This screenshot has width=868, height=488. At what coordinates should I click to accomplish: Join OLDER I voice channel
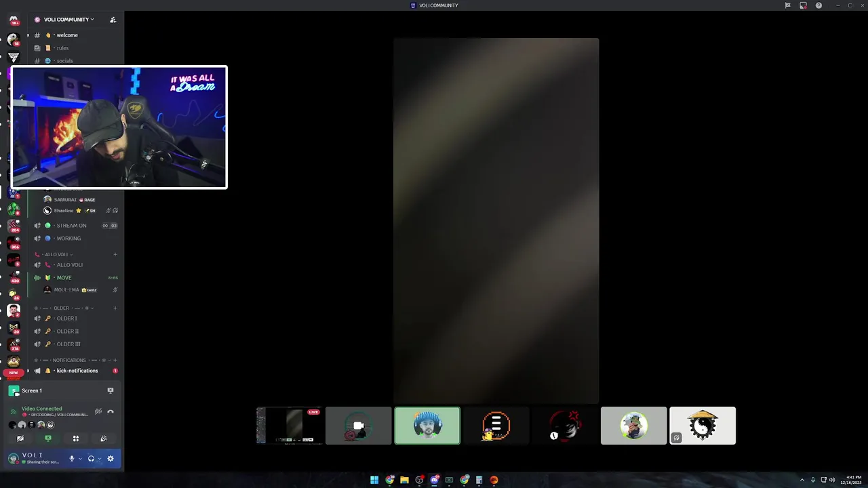[75, 319]
